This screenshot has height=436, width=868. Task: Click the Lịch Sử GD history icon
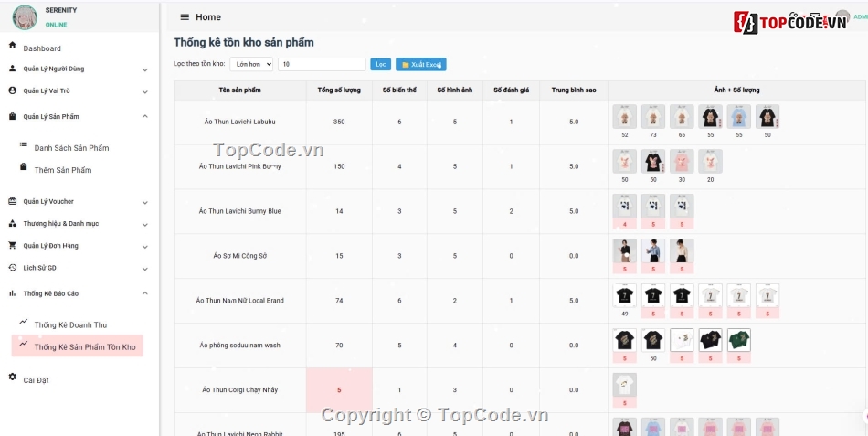pyautogui.click(x=12, y=267)
